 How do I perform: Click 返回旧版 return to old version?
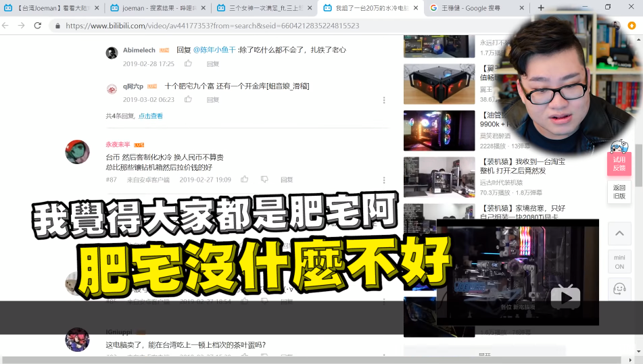(619, 192)
